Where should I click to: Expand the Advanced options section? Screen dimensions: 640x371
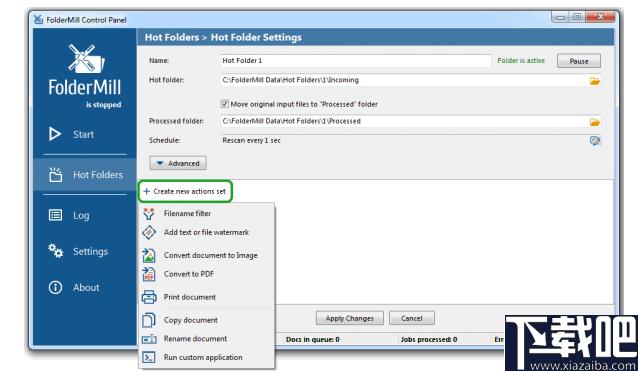coord(178,163)
